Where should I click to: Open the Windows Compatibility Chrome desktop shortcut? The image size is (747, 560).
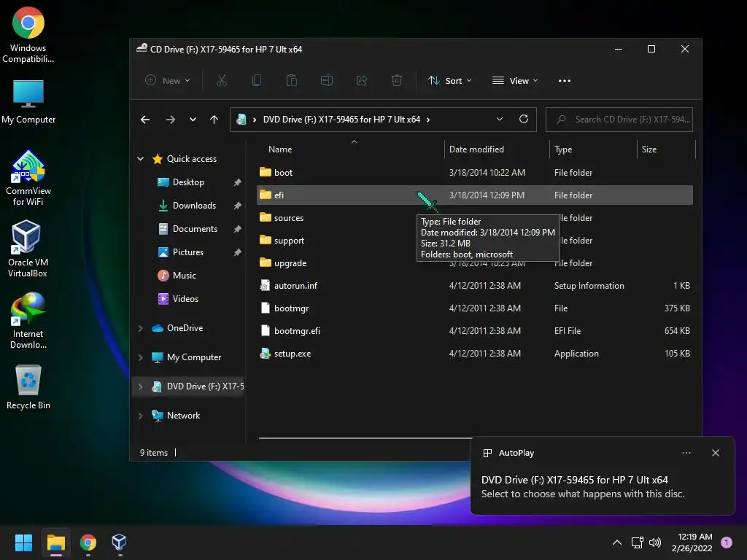pyautogui.click(x=28, y=35)
